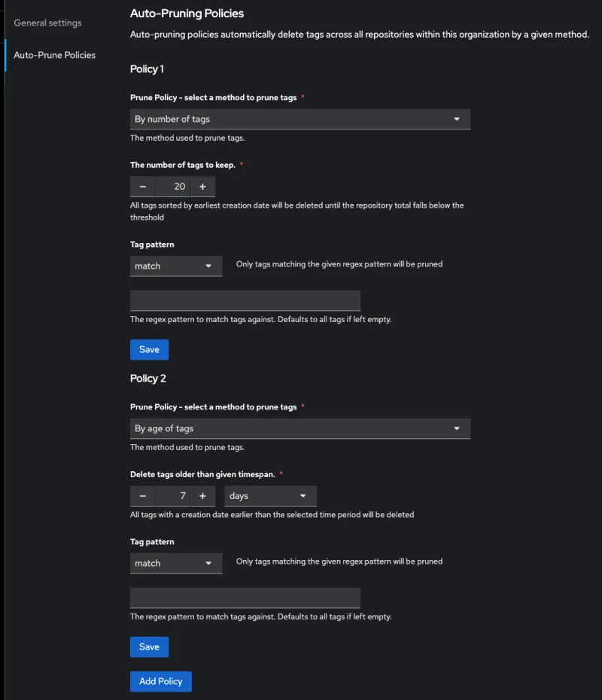The image size is (602, 700).
Task: Click the Add Policy button
Action: [160, 680]
